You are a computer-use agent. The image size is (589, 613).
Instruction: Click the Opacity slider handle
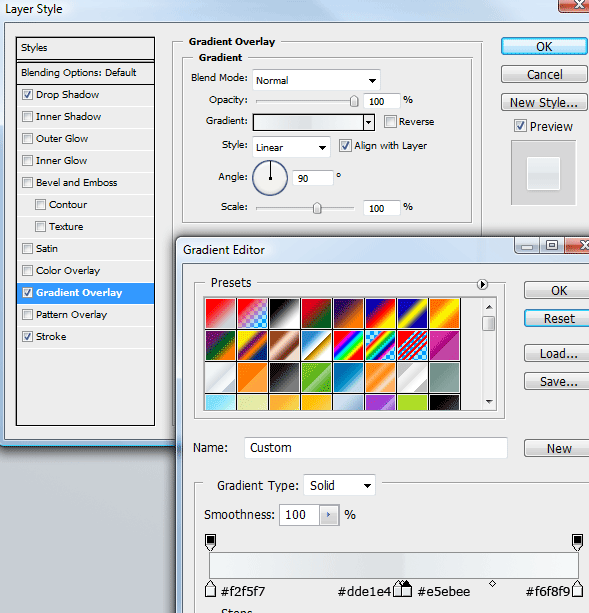pos(354,101)
